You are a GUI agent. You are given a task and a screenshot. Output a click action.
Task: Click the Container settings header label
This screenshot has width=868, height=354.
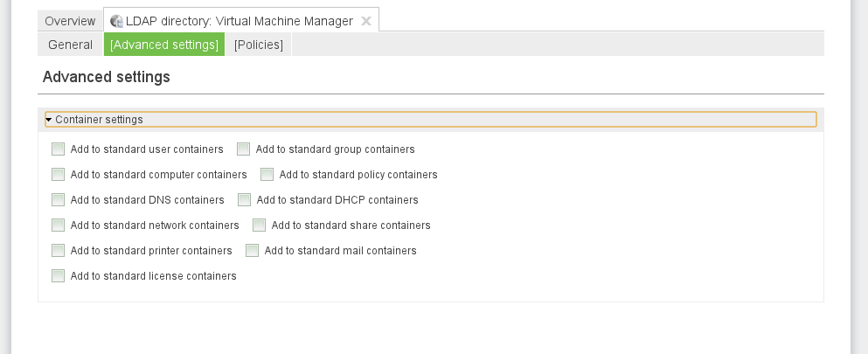99,120
